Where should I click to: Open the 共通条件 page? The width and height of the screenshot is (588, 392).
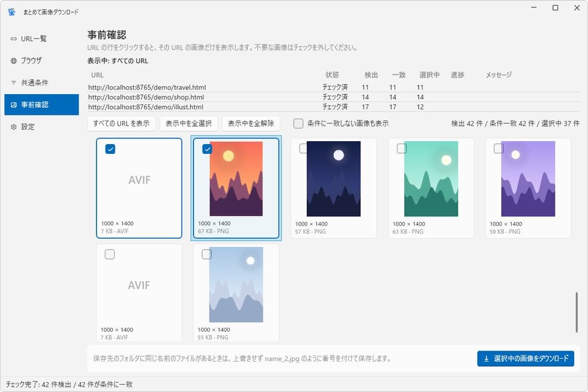[41, 83]
